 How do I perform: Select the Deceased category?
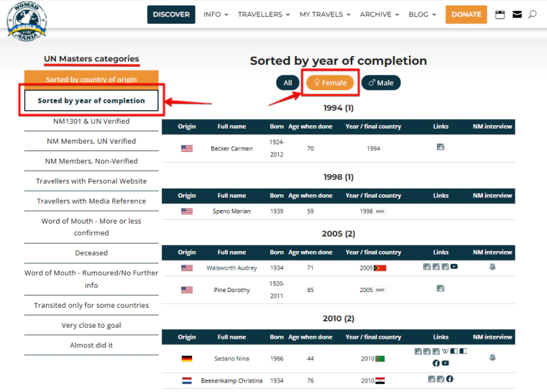91,252
